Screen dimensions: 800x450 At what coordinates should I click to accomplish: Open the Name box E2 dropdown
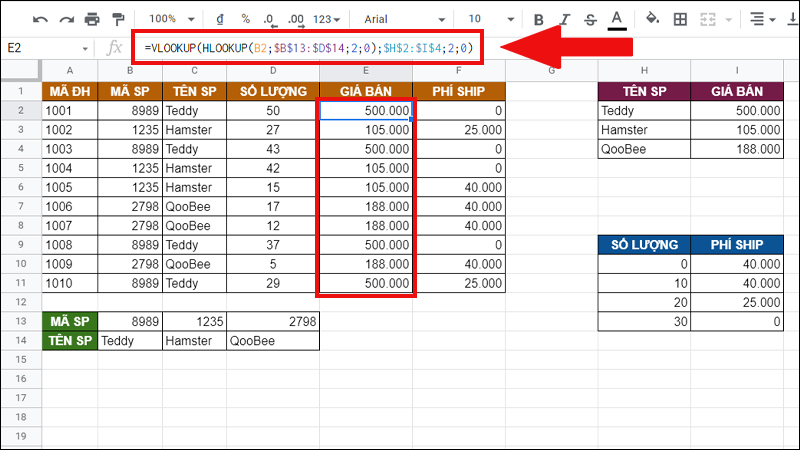(x=85, y=48)
